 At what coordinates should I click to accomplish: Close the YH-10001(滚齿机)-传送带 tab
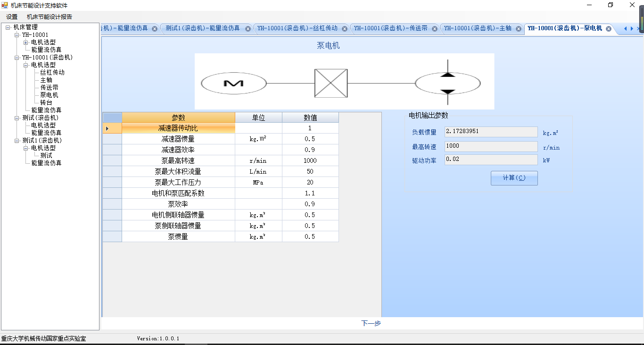(435, 29)
